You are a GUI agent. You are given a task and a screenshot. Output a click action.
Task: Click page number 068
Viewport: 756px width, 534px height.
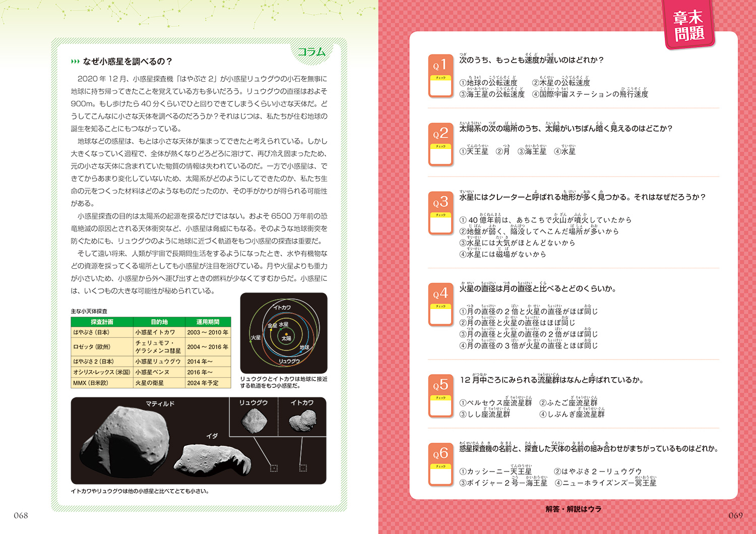(21, 515)
